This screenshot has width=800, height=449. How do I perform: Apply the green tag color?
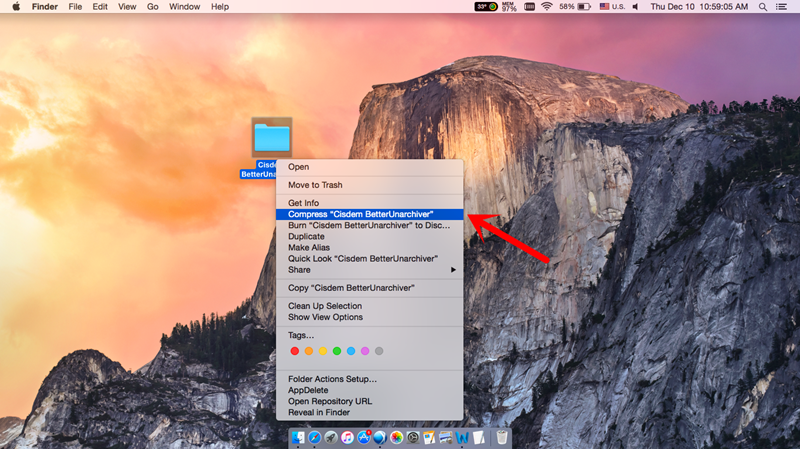tap(337, 351)
